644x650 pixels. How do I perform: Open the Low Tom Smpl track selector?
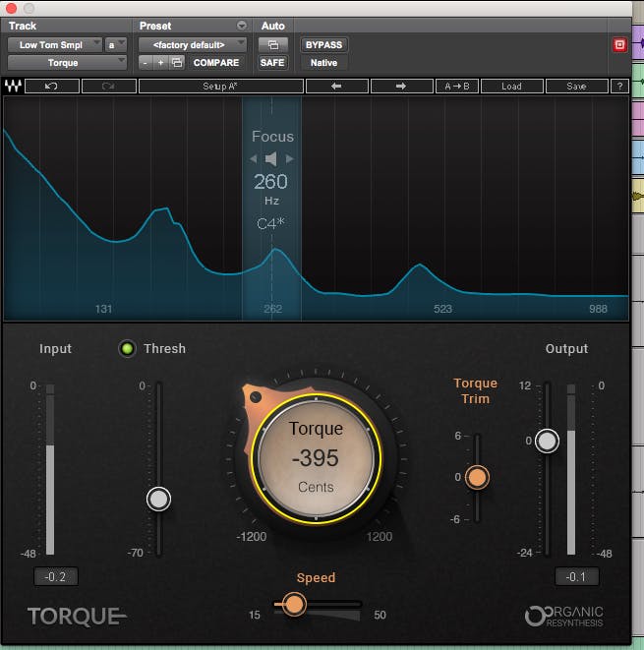[55, 44]
